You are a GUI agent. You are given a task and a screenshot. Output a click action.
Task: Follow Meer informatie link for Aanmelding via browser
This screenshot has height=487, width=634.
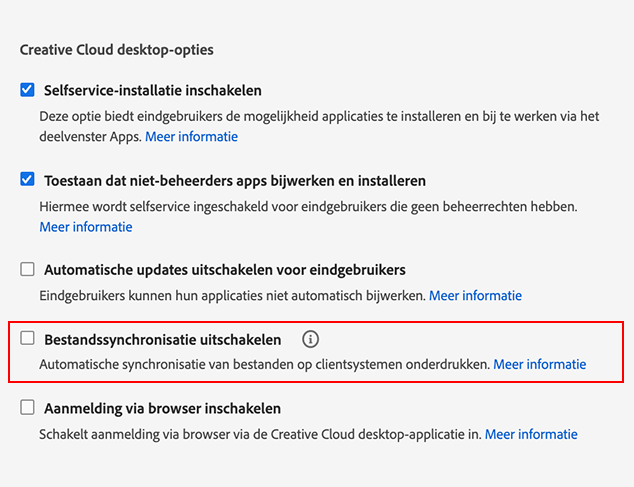[531, 435]
